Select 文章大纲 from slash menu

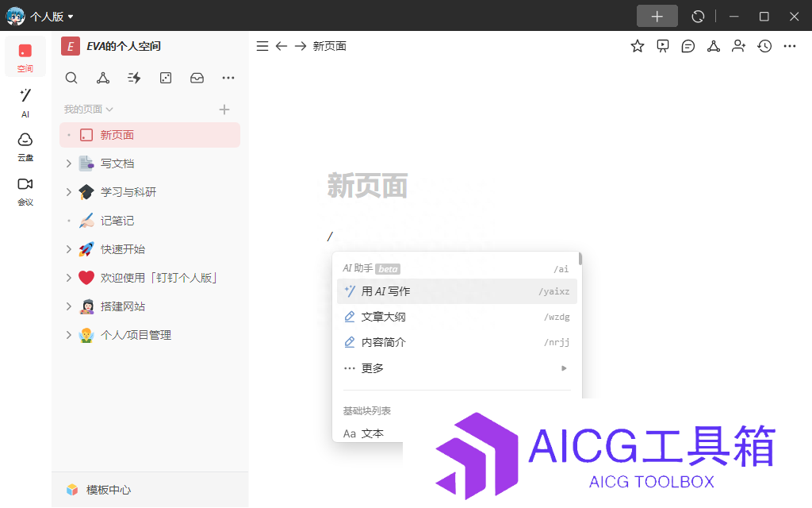pyautogui.click(x=457, y=317)
